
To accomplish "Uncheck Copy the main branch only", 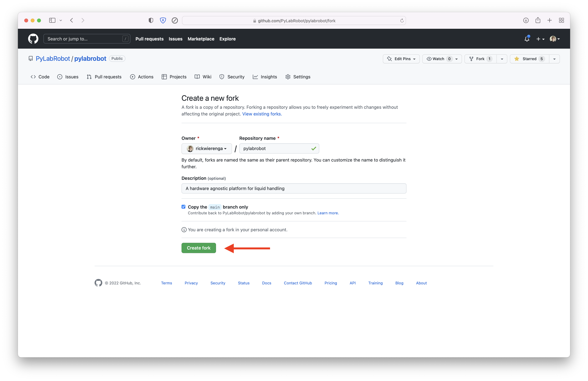I will [184, 207].
